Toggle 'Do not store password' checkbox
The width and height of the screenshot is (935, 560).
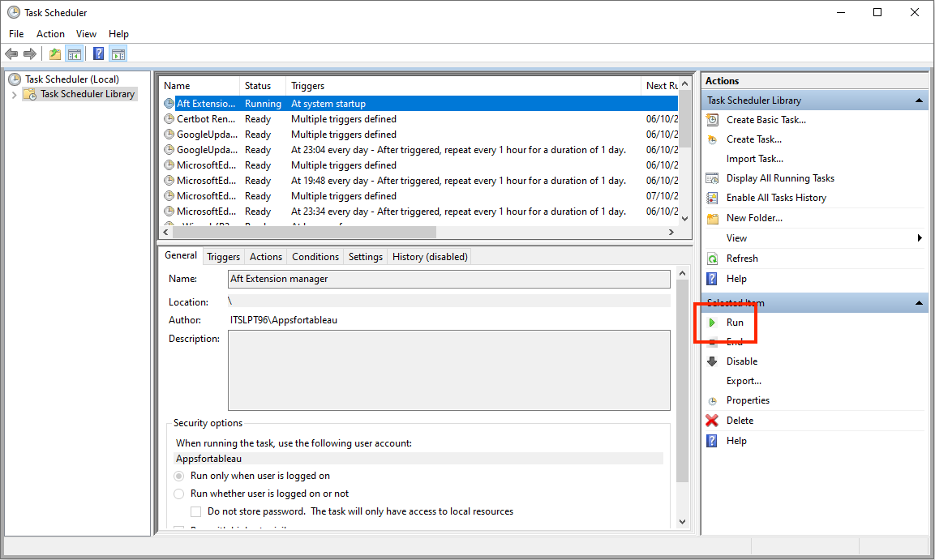[x=196, y=511]
